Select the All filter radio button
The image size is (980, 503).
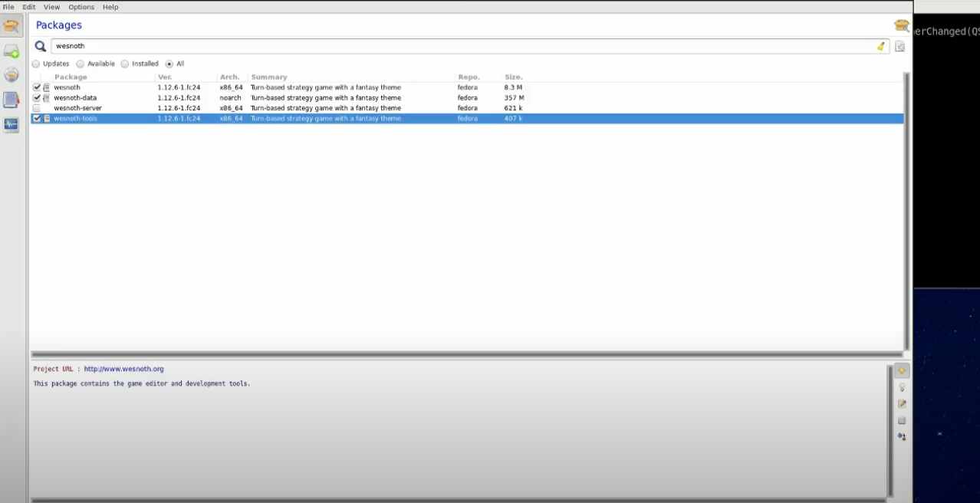click(169, 64)
